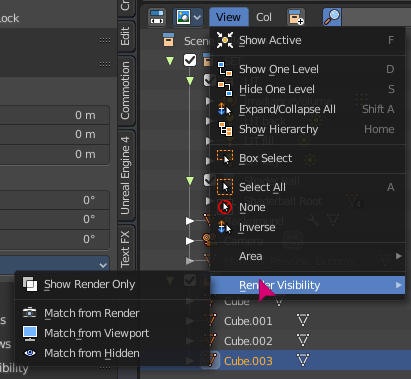This screenshot has height=379, width=411.
Task: Click the Select All icon
Action: (225, 187)
